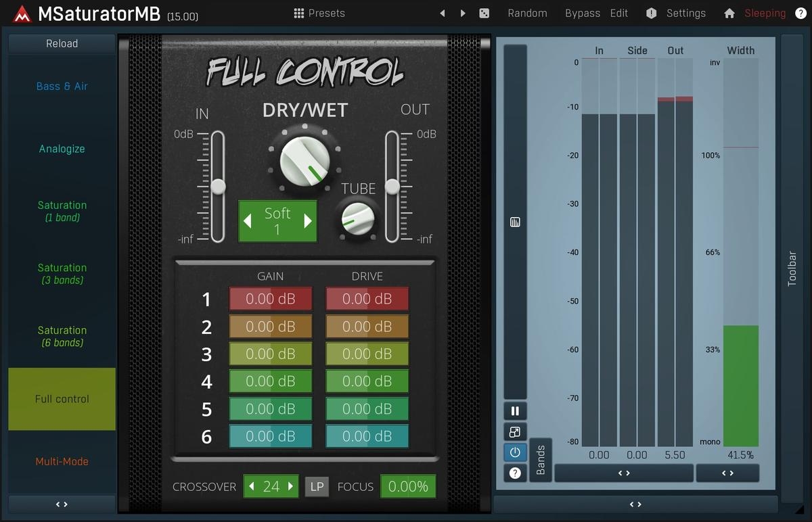Image resolution: width=812 pixels, height=522 pixels.
Task: Click the home icon in header
Action: [x=729, y=14]
